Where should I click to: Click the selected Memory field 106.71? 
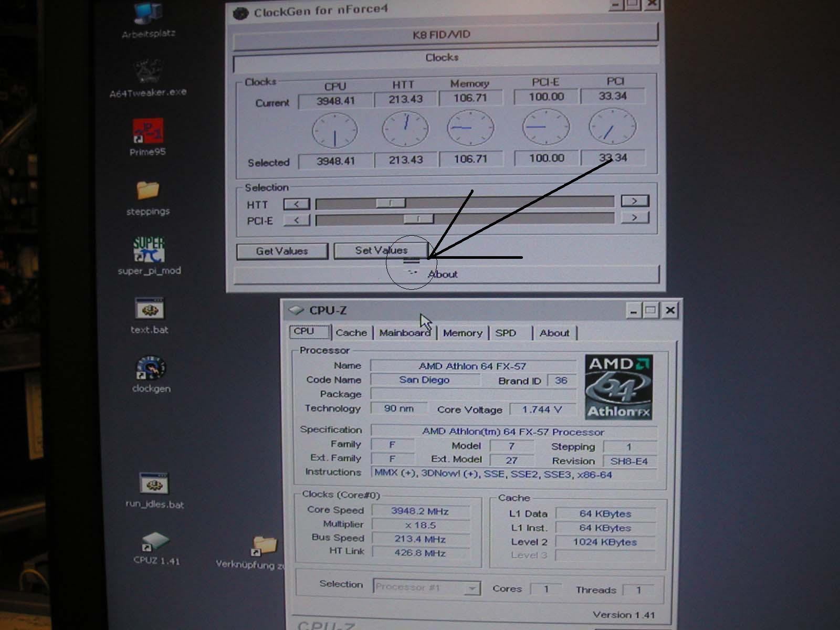(470, 159)
